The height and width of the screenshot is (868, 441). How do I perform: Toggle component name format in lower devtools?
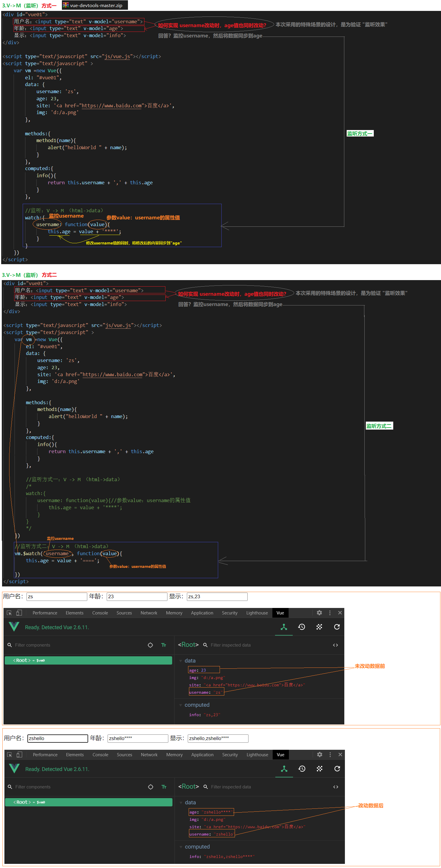164,787
